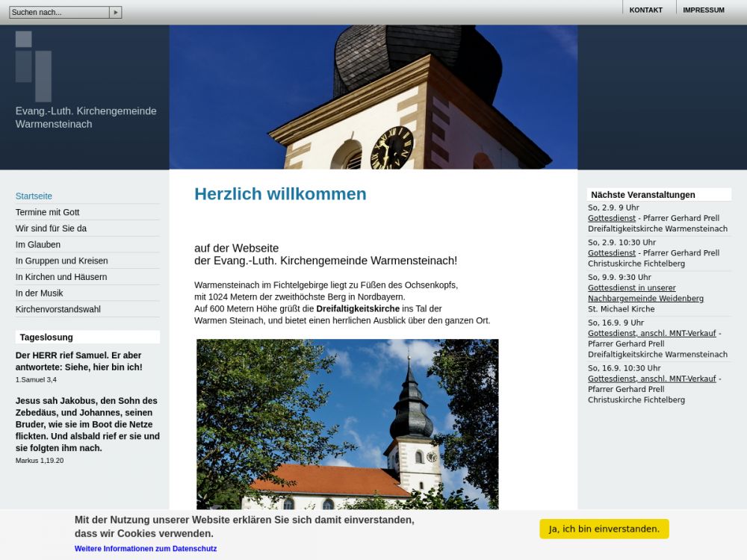Click the church photo in main content

347,424
